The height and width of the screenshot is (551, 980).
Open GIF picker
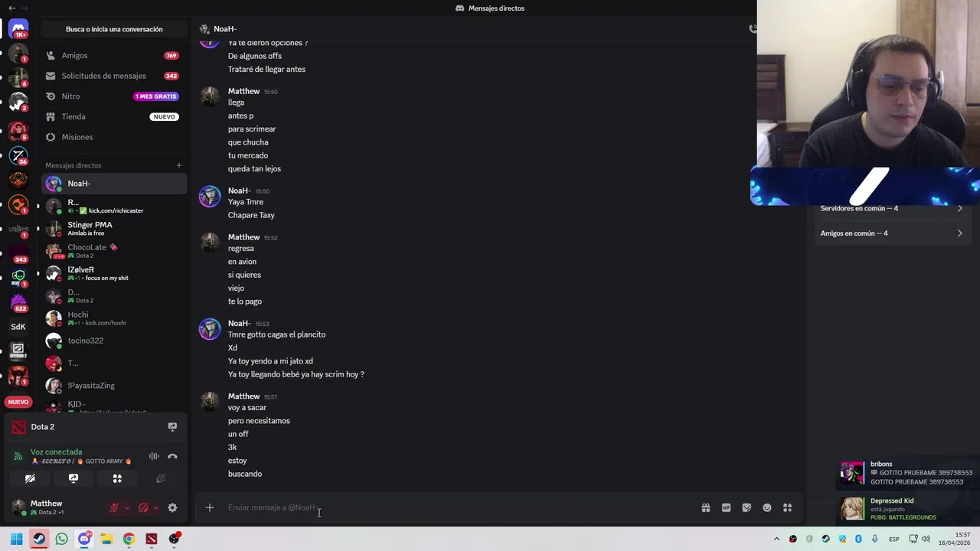(726, 507)
